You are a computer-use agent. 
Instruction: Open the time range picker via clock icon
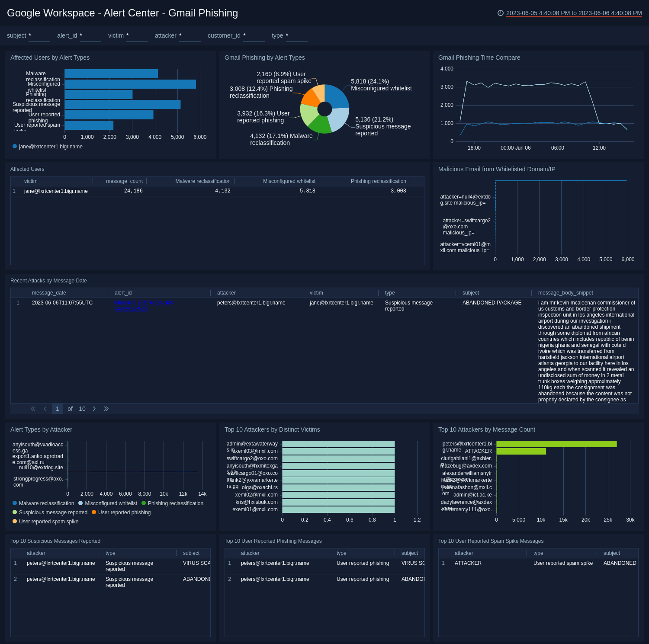501,13
